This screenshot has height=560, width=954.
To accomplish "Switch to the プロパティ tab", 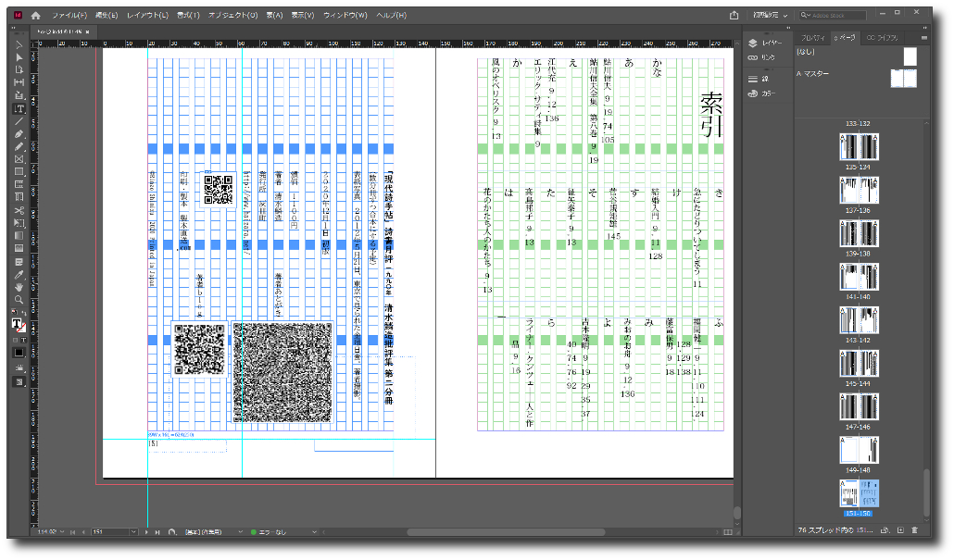I will (812, 37).
